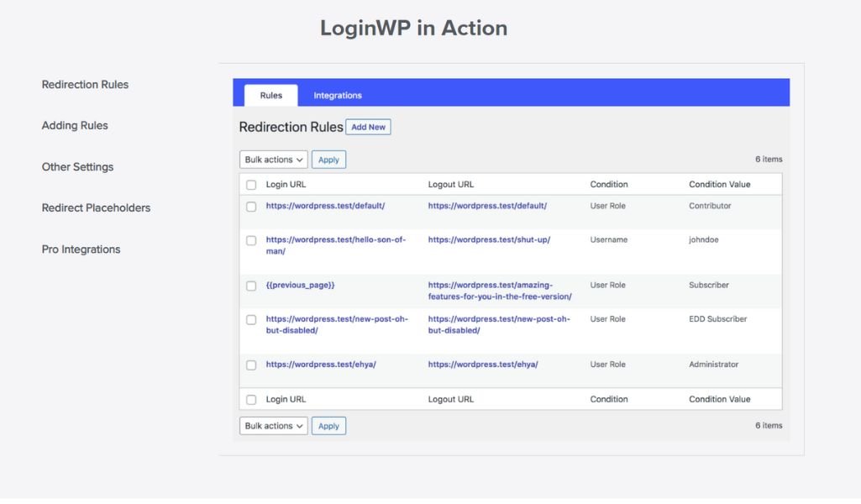The image size is (861, 504).
Task: Click the Add New rule button
Action: tap(368, 127)
